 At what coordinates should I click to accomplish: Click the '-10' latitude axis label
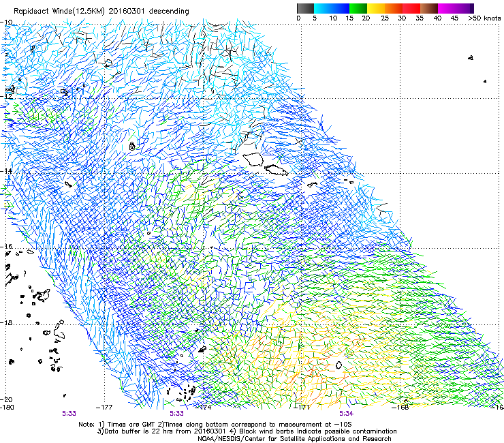pyautogui.click(x=6, y=22)
